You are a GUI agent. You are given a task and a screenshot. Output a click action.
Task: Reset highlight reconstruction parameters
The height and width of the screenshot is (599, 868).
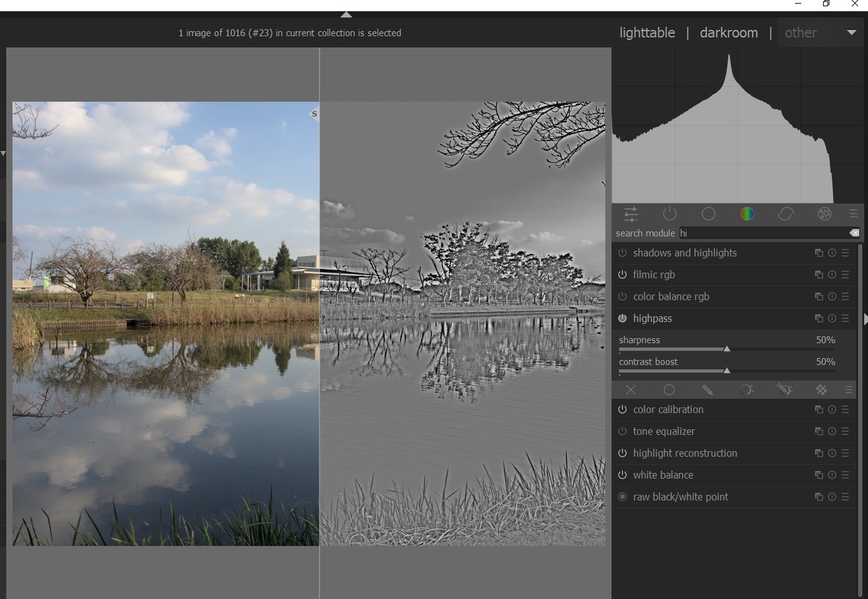[832, 454]
